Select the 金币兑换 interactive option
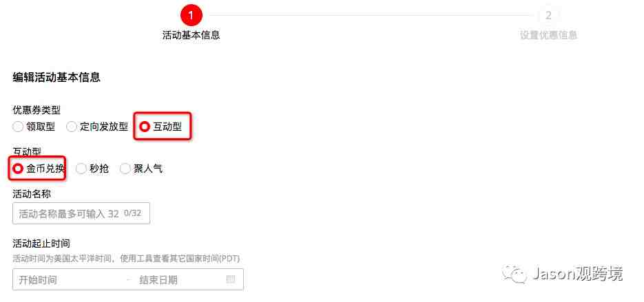The width and height of the screenshot is (644, 302). click(x=18, y=169)
